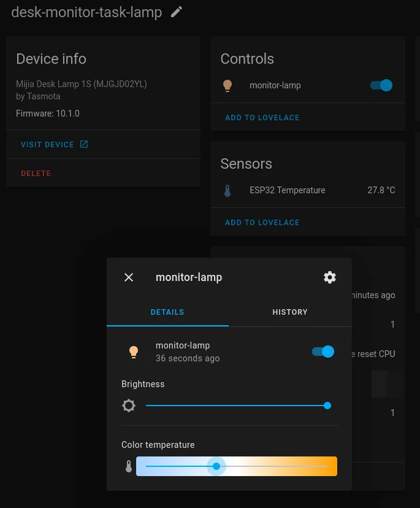The height and width of the screenshot is (508, 420).
Task: Click the lamp bulb icon in Controls card
Action: [227, 85]
